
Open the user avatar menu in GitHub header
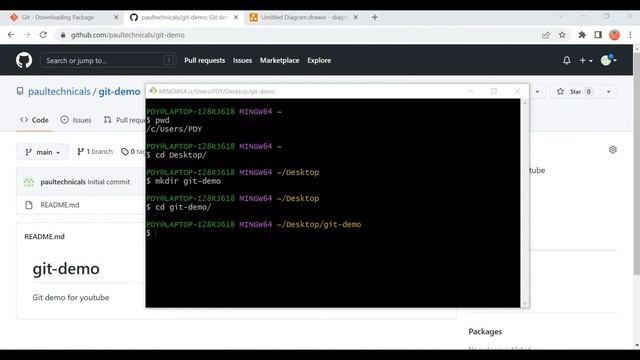(608, 60)
